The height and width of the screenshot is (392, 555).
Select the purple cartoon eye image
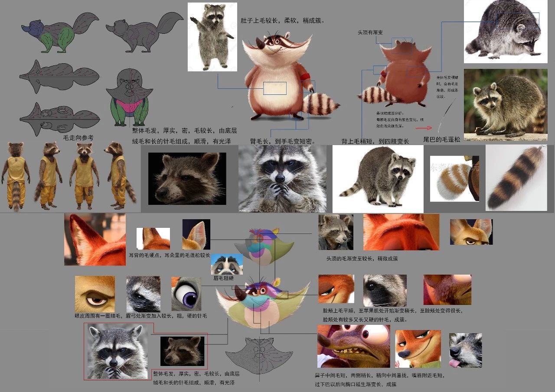(x=186, y=295)
